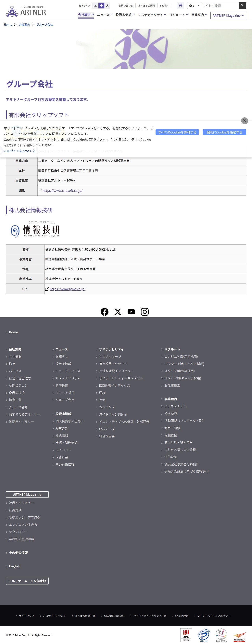The height and width of the screenshot is (644, 252).
Task: Set font size to small (小)
Action: (x=95, y=6)
